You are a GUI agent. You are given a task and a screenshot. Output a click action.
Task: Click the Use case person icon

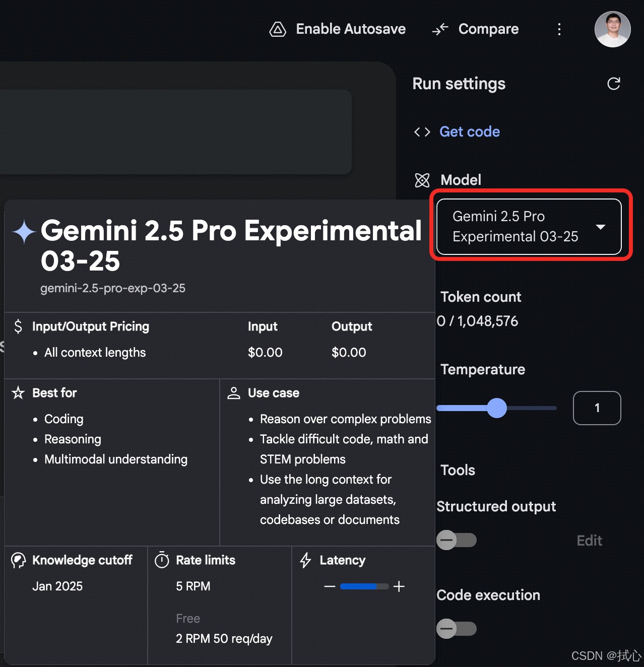click(x=234, y=393)
